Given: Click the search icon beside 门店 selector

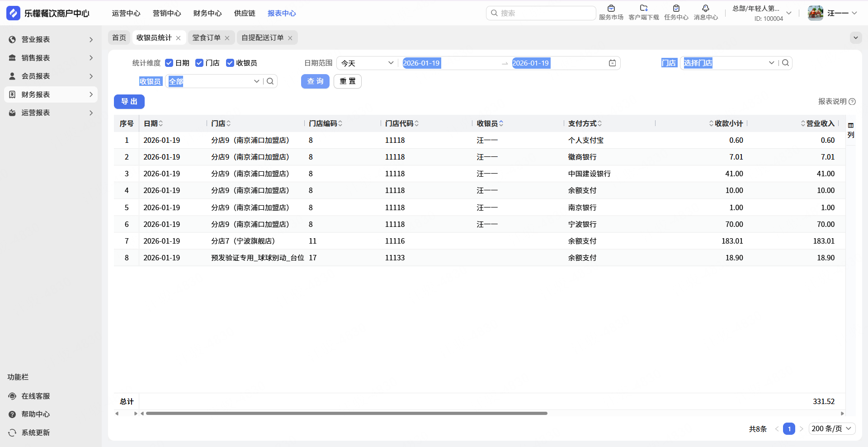Looking at the screenshot, I should coord(786,63).
